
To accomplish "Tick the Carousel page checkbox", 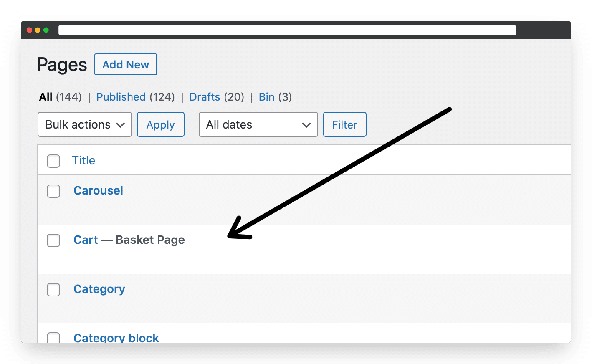I will [x=53, y=191].
